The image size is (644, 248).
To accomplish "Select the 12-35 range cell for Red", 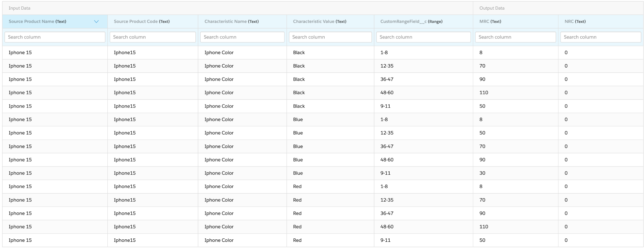I will click(423, 200).
